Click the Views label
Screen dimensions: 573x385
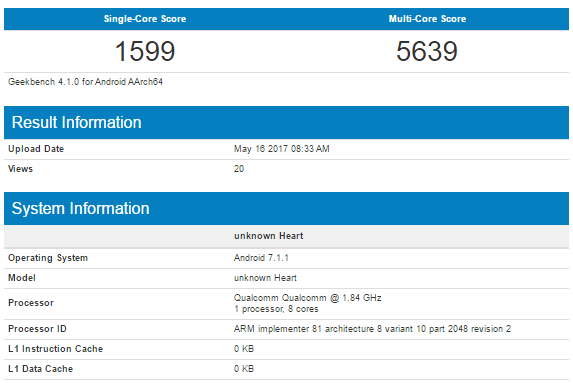[20, 169]
